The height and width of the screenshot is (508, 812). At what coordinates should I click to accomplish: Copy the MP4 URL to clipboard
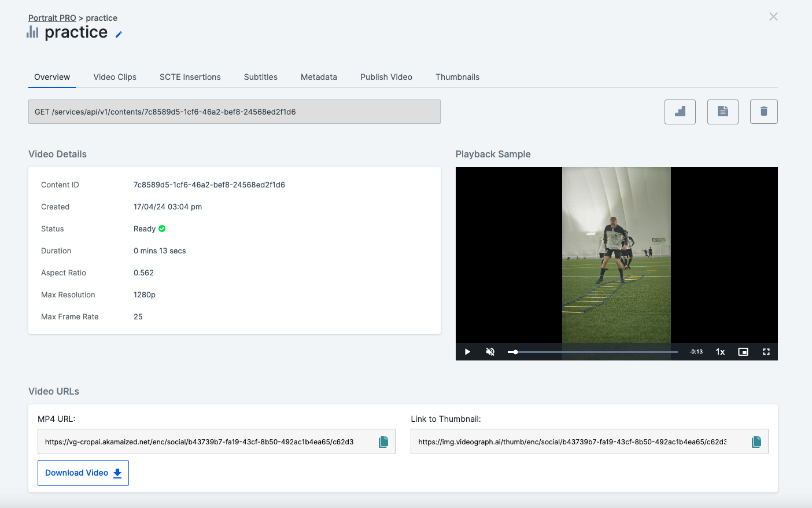point(383,442)
